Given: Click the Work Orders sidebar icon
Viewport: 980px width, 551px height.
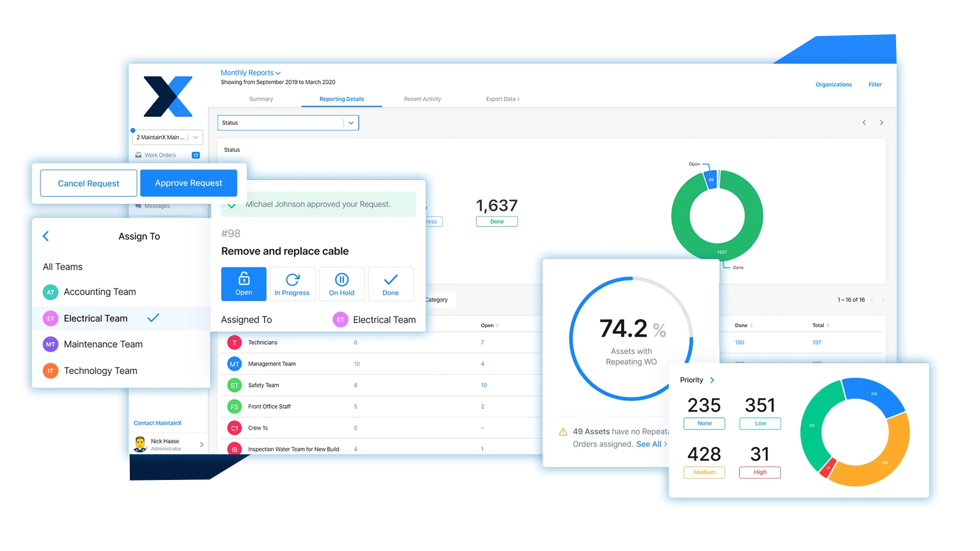Looking at the screenshot, I should point(138,155).
